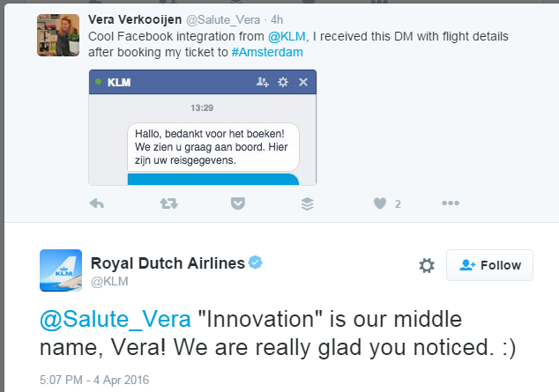Open gear settings menu beside Follow
The image size is (559, 392).
427,265
